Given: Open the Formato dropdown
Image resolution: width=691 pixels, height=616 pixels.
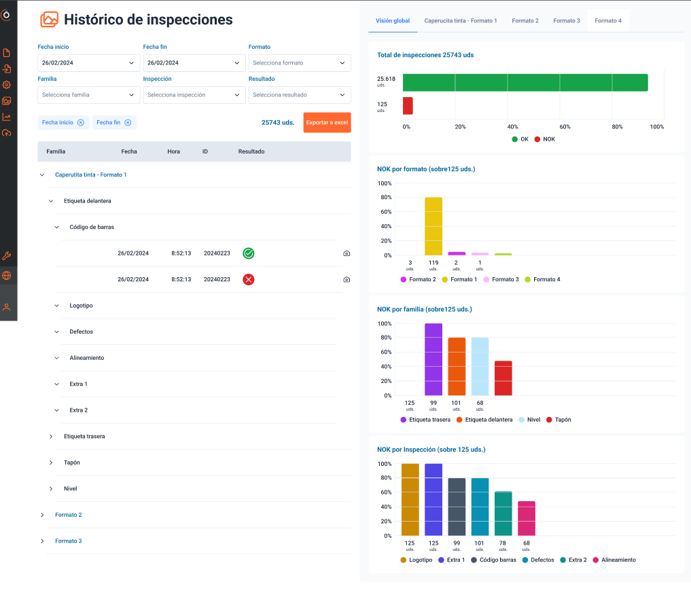Looking at the screenshot, I should pos(299,63).
